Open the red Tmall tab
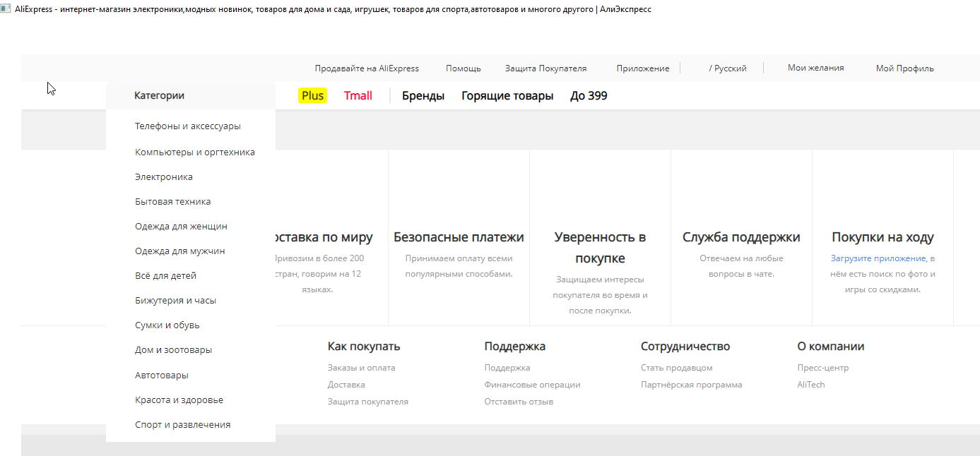Image resolution: width=980 pixels, height=456 pixels. pyautogui.click(x=358, y=95)
